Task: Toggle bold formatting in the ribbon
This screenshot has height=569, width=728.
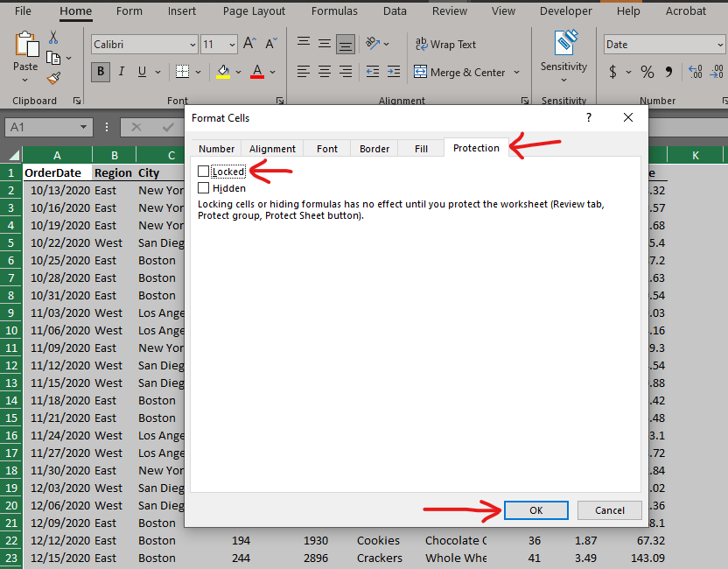Action: (101, 72)
